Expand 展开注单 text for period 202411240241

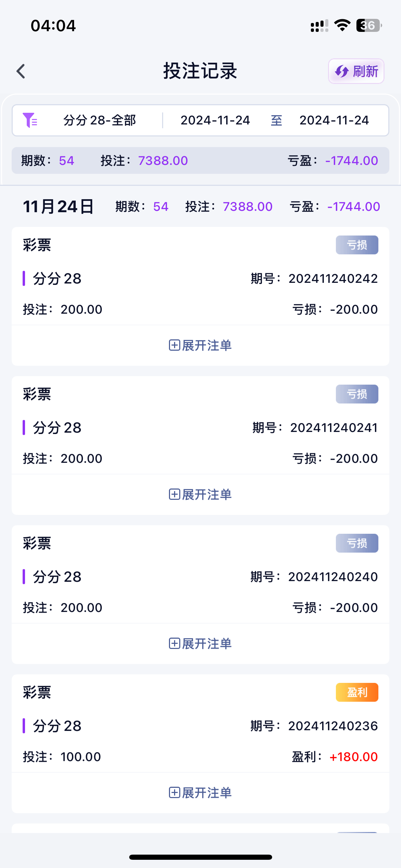pos(207,494)
